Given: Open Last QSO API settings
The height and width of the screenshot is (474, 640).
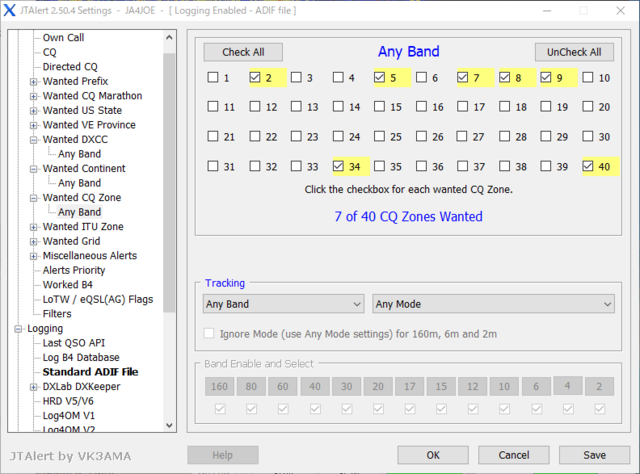Looking at the screenshot, I should point(74,343).
